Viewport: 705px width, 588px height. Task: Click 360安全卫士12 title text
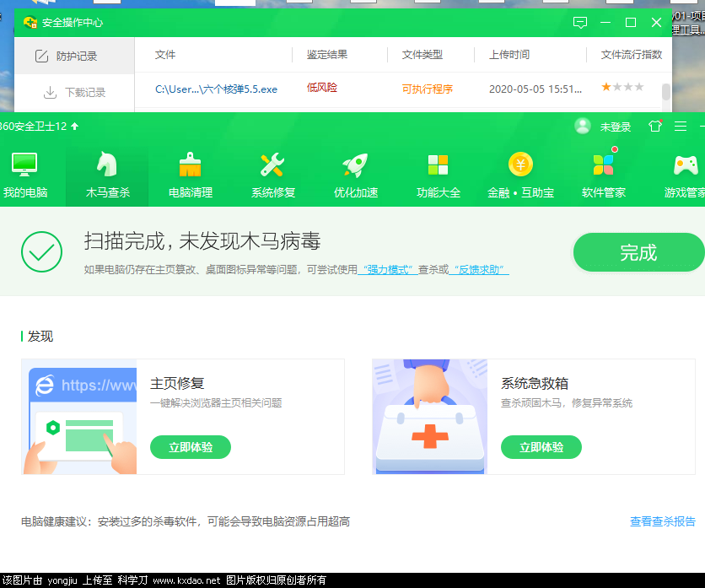point(33,127)
